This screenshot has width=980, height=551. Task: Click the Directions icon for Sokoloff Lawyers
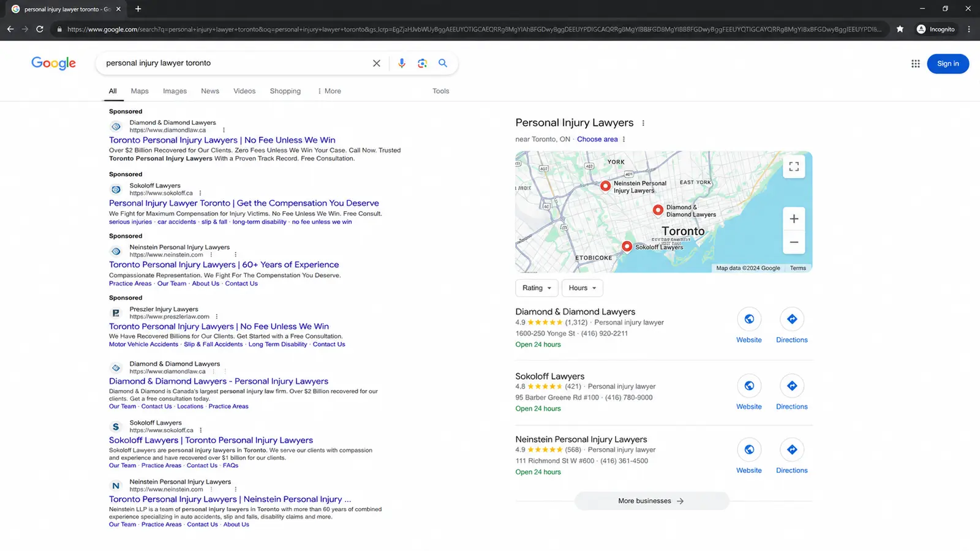[792, 386]
